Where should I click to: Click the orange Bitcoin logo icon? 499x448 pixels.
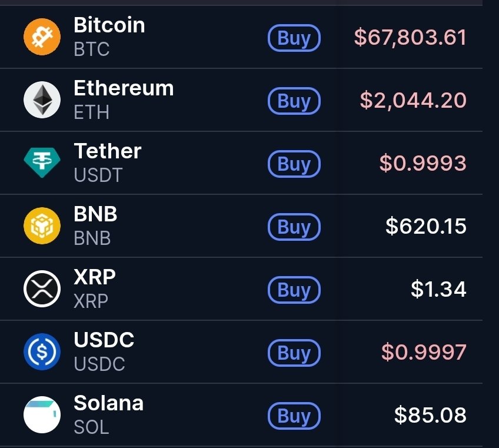pyautogui.click(x=42, y=37)
